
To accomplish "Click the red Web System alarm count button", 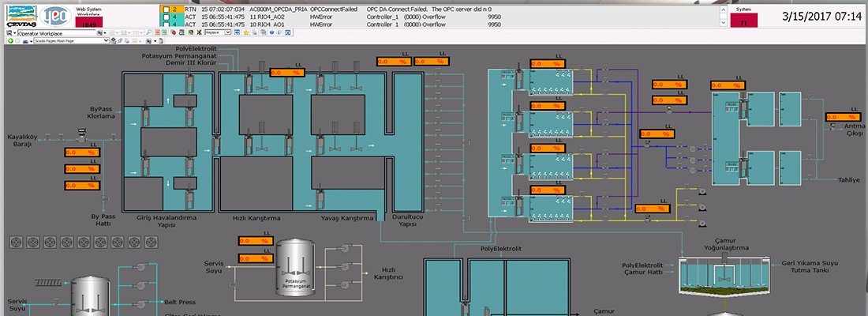I will point(89,21).
